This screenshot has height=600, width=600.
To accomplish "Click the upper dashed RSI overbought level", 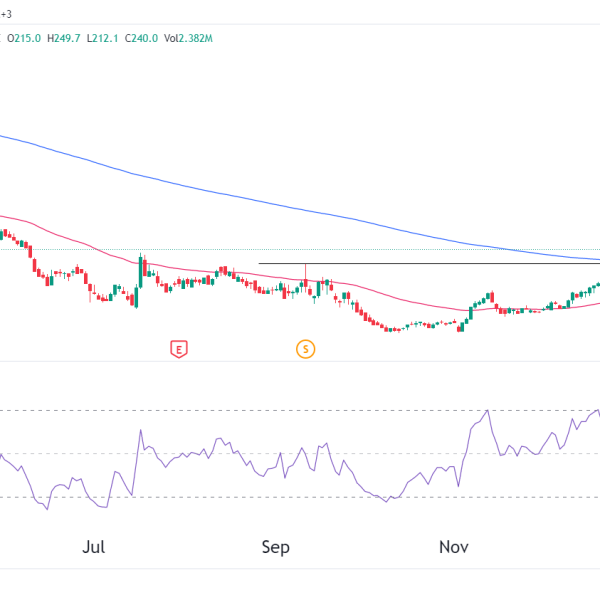I will click(x=250, y=410).
